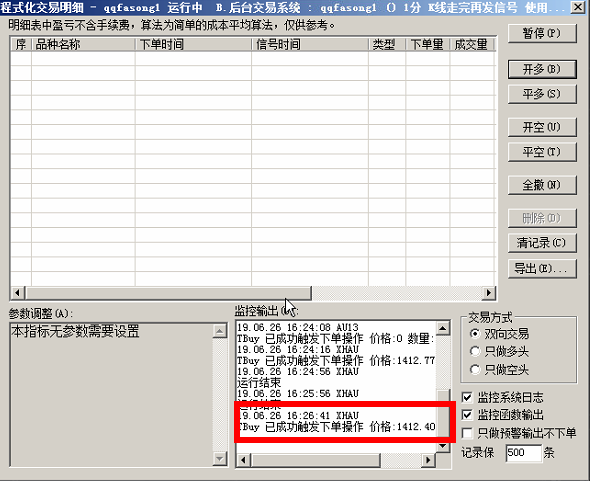Uncheck the 监控系统日志 checkbox
Viewport: 590px width, 481px height.
click(467, 397)
